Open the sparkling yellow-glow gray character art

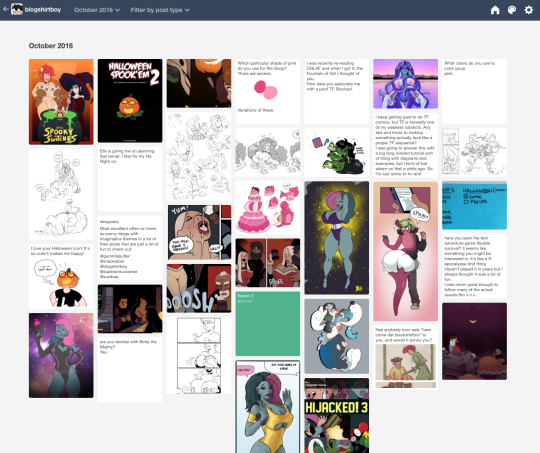point(336,238)
